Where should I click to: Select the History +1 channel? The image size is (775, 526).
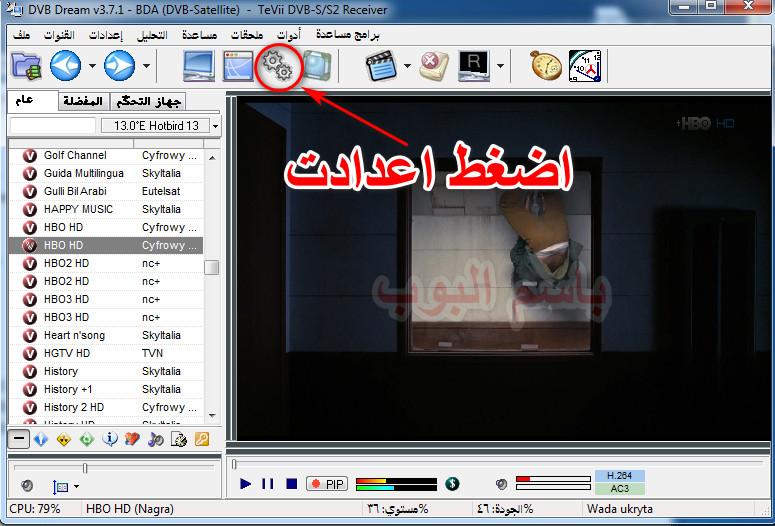(106, 390)
